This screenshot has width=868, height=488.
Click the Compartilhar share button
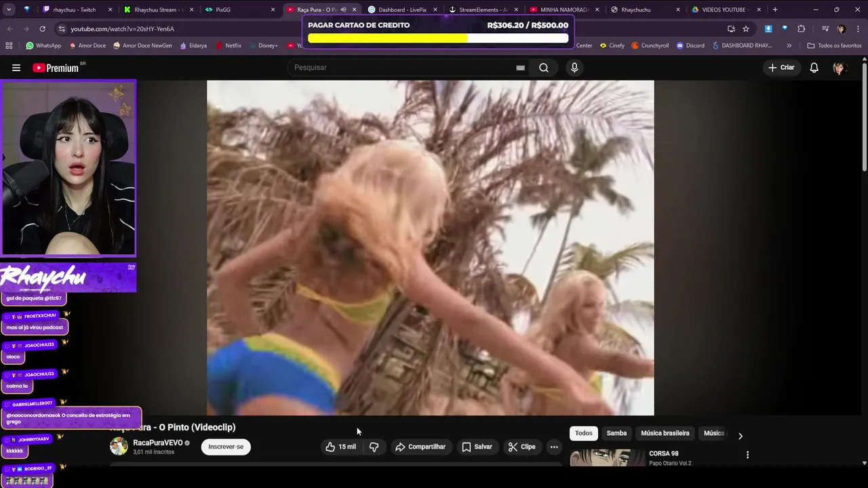(x=420, y=447)
